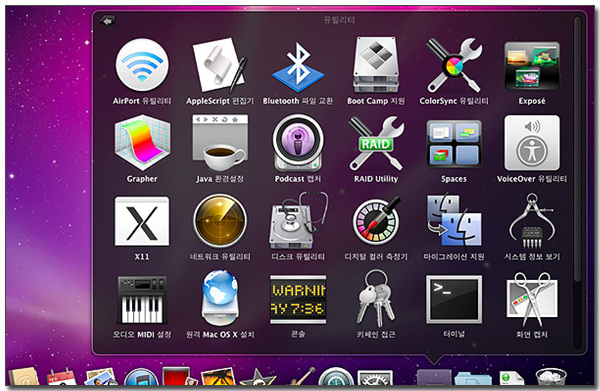Launch Boot Camp 지원
Image resolution: width=600 pixels, height=391 pixels.
tap(376, 65)
